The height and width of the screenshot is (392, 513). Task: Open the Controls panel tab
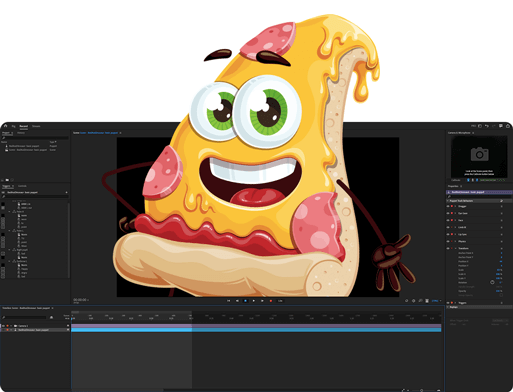coord(22,186)
